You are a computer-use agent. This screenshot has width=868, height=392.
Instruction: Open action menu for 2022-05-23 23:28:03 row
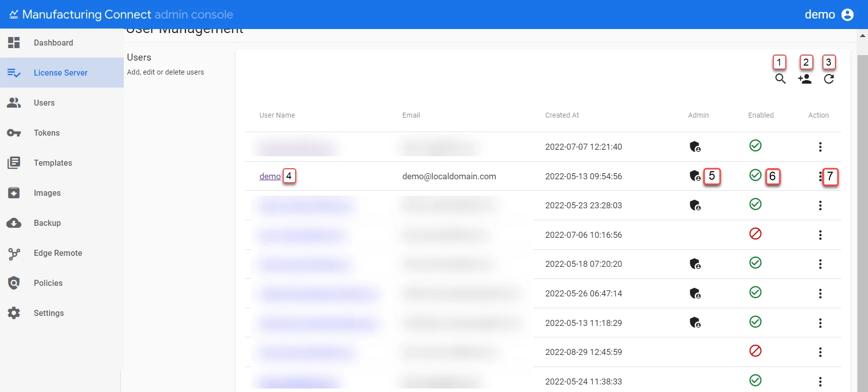point(820,205)
